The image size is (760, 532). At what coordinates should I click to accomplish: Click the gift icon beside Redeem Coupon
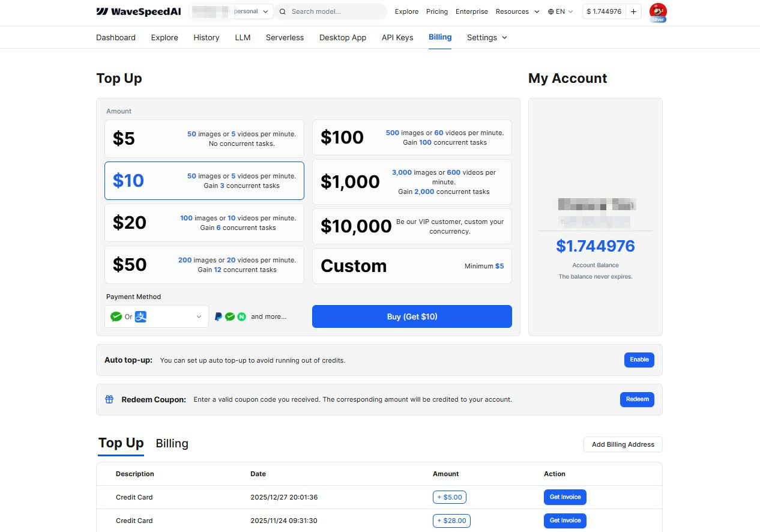pyautogui.click(x=109, y=399)
